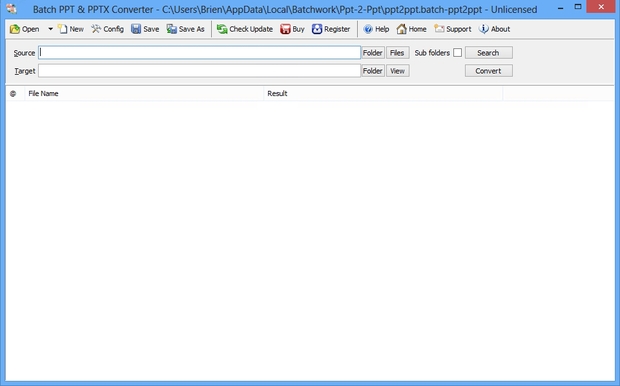Image resolution: width=620 pixels, height=386 pixels.
Task: Sort by File Name column header
Action: (x=144, y=94)
